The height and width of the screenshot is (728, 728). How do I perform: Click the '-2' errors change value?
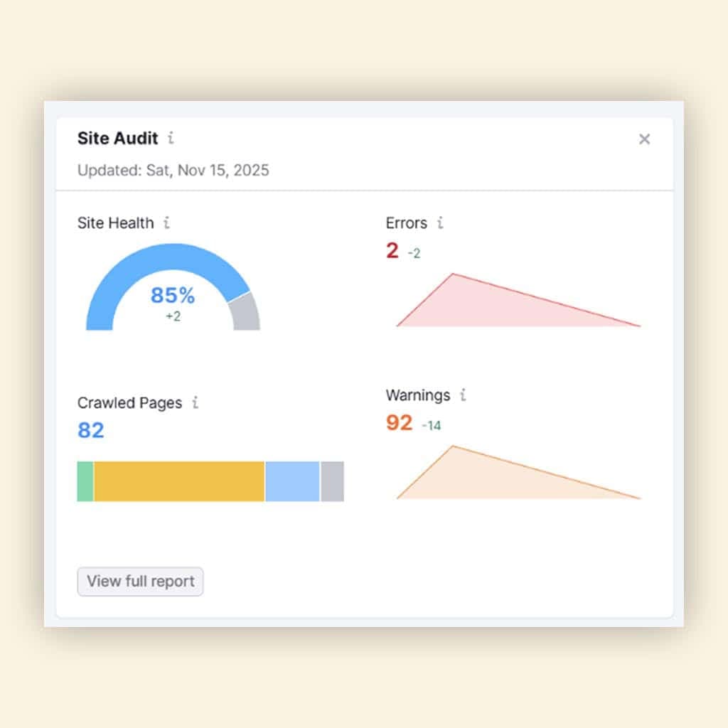click(414, 254)
